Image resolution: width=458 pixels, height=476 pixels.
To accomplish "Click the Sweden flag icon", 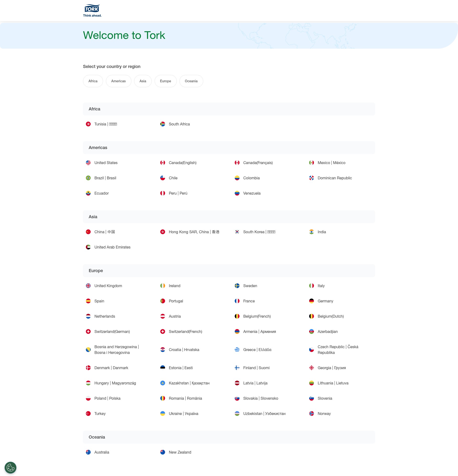I will point(237,286).
